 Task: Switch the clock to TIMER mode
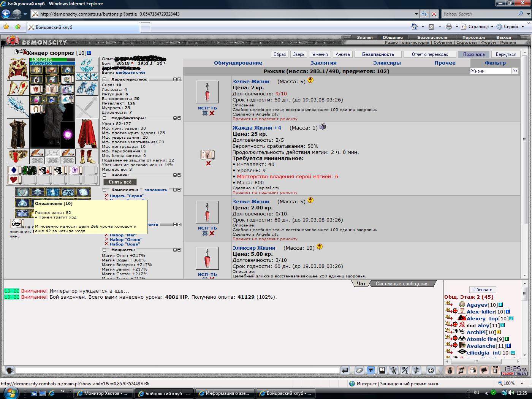[521, 374]
